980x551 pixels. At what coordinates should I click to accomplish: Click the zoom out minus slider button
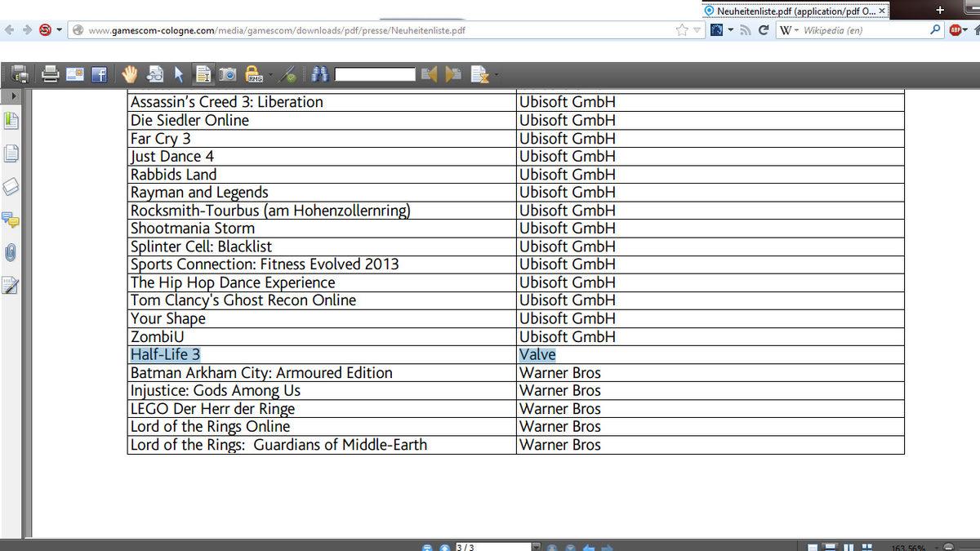(x=948, y=547)
